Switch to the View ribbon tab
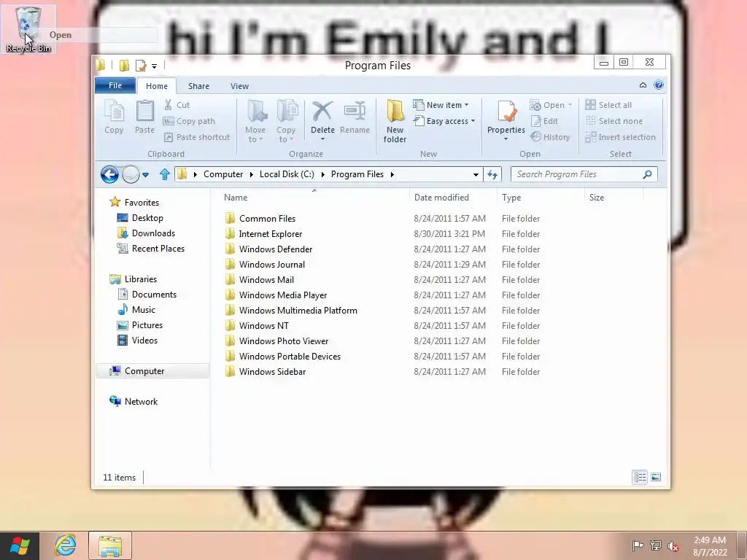The width and height of the screenshot is (747, 560). (239, 86)
